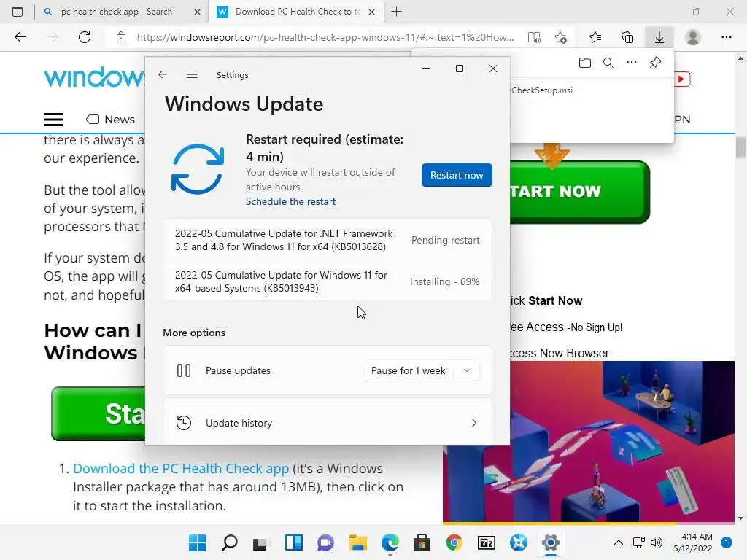Open 7-Zip from the taskbar
This screenshot has height=560, width=747.
tap(487, 542)
